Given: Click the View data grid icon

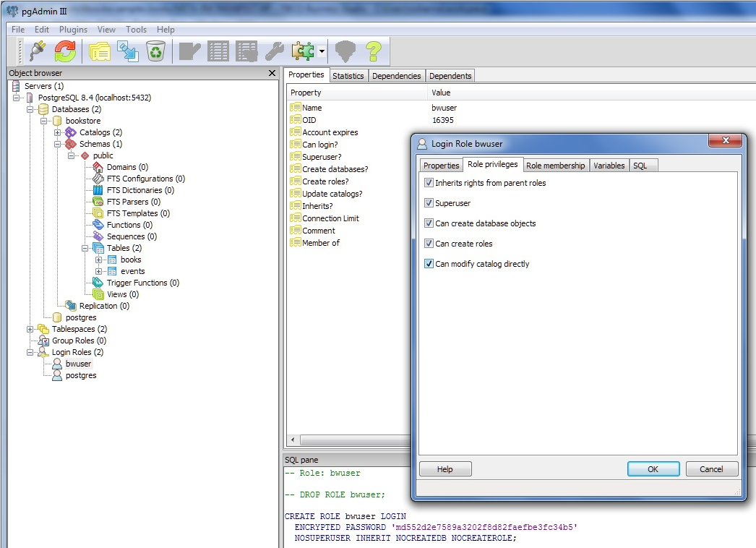Looking at the screenshot, I should tap(218, 51).
